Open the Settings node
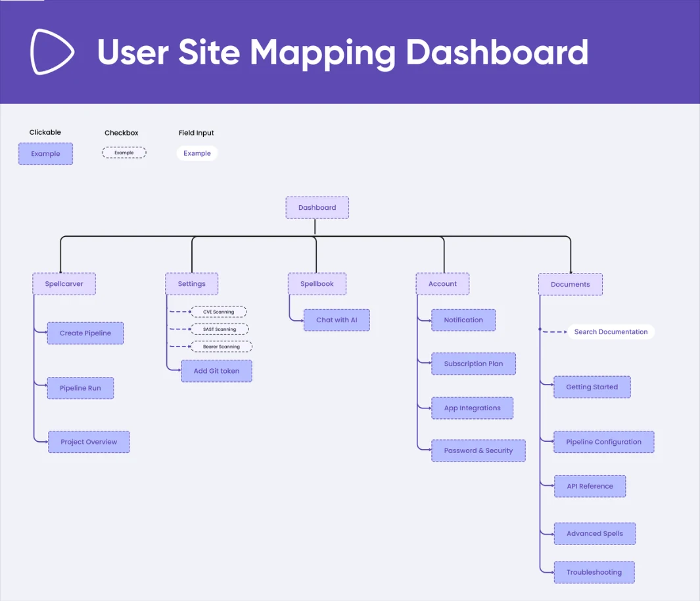The width and height of the screenshot is (700, 601). click(191, 284)
